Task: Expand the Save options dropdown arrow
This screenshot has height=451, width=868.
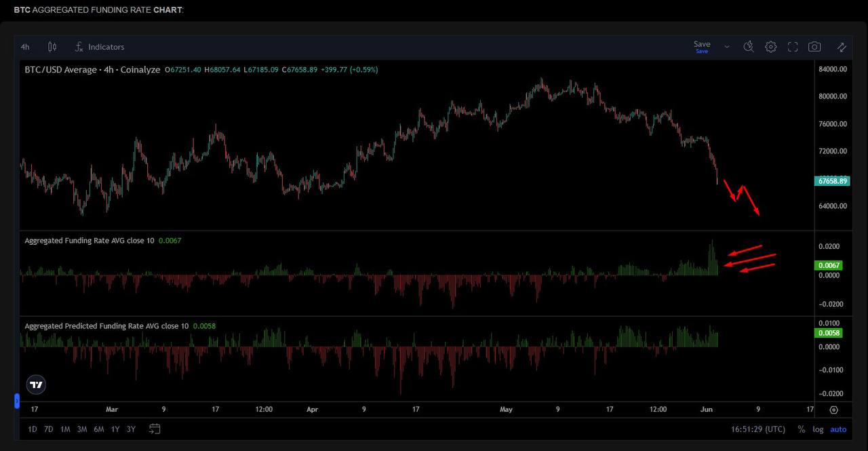Action: click(727, 47)
